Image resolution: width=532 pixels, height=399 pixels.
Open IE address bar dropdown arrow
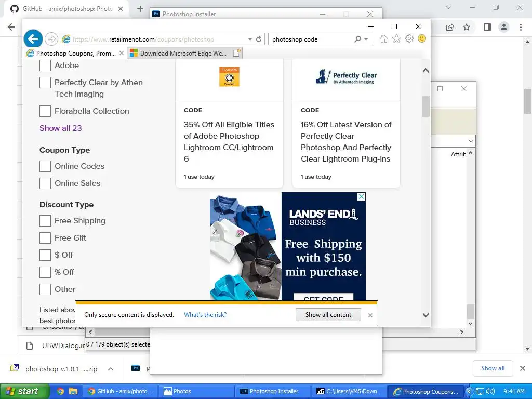(x=250, y=39)
